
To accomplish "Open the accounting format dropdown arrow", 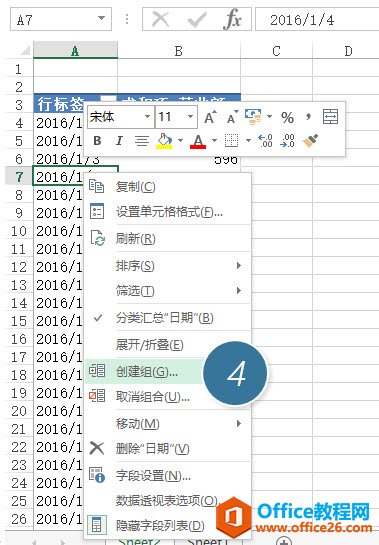I will pos(269,116).
